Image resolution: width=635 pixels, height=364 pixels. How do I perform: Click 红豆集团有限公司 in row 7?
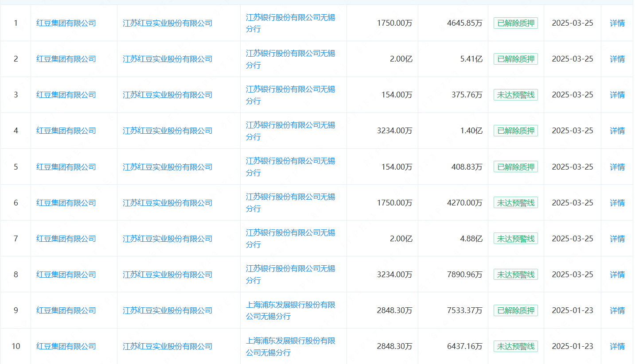66,239
